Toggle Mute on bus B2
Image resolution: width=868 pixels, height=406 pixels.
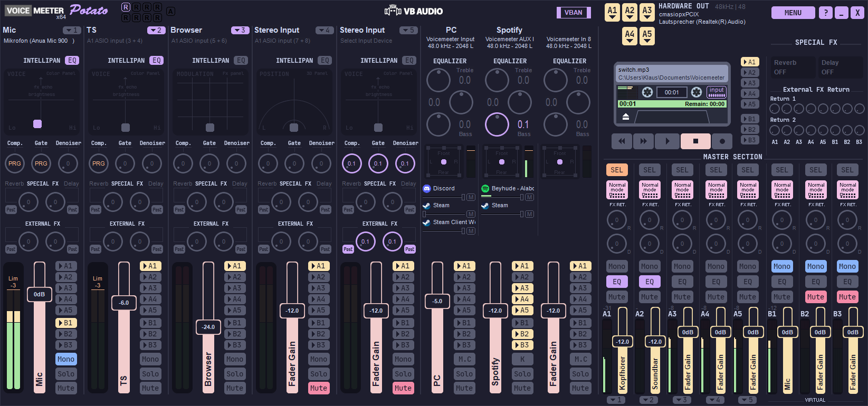(x=815, y=297)
